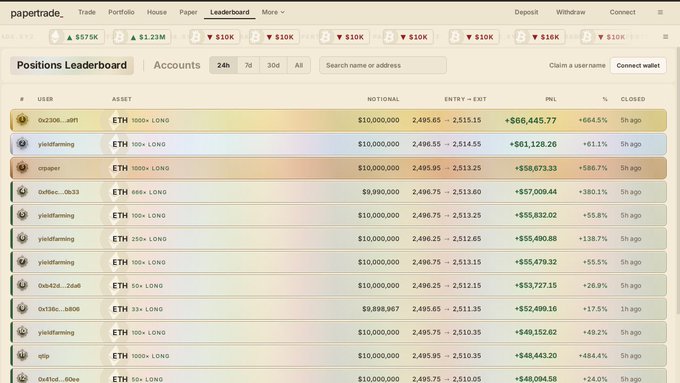Select the 24h timeframe
This screenshot has width=680, height=383.
click(223, 65)
